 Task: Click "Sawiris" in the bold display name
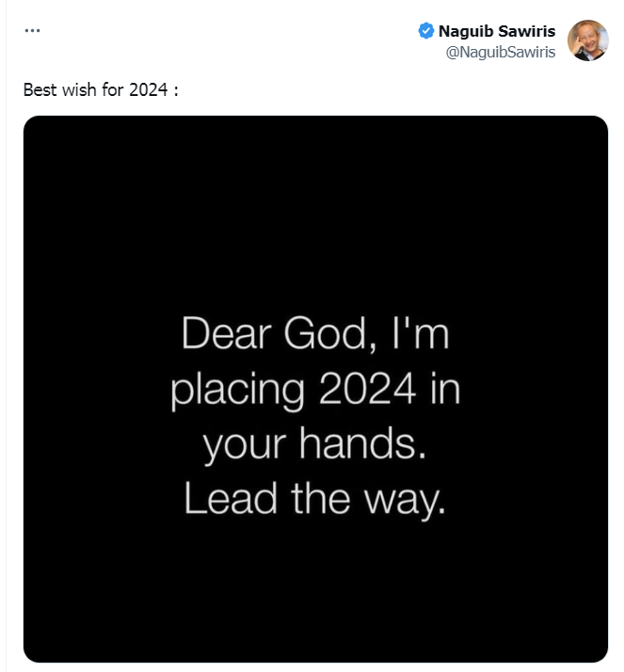525,31
